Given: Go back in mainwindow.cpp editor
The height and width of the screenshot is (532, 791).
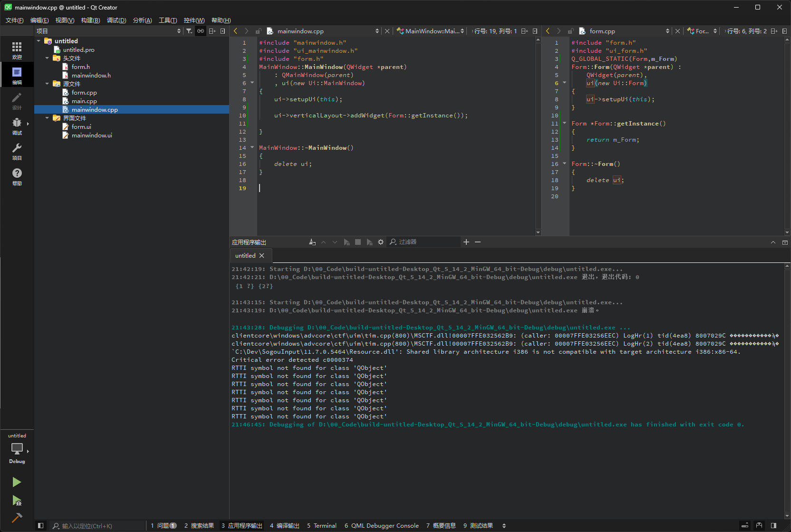Looking at the screenshot, I should click(235, 31).
